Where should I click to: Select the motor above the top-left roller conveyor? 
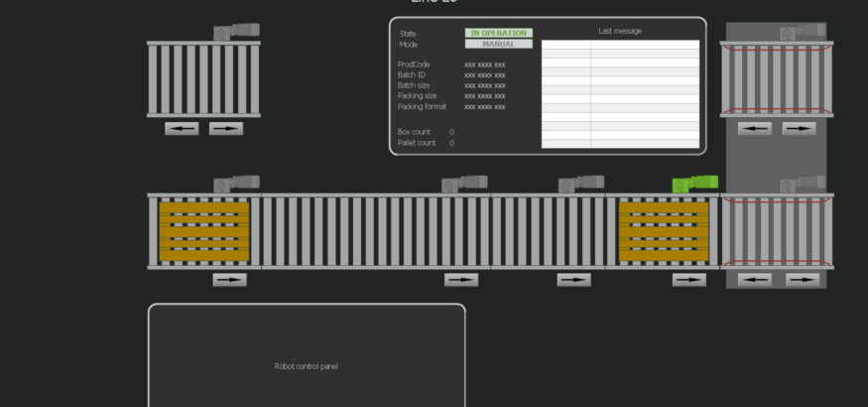[x=236, y=32]
